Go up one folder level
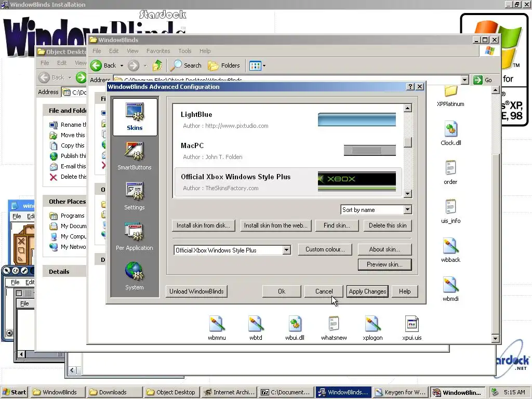532x399 pixels. pyautogui.click(x=157, y=65)
